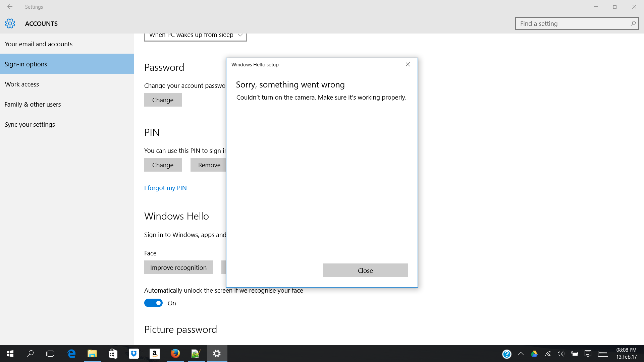The height and width of the screenshot is (362, 644).
Task: Click inside the 'Find a setting' search box
Action: pos(576,23)
